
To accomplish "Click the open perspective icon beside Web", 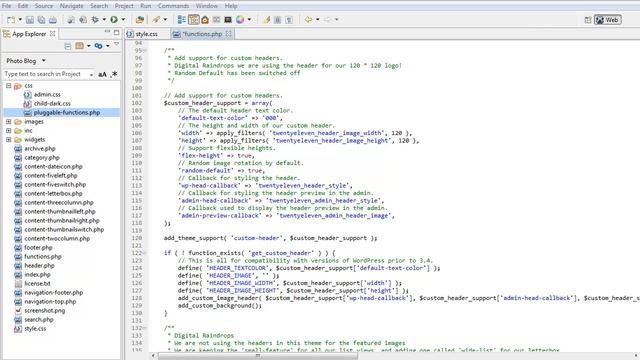I will [588, 20].
